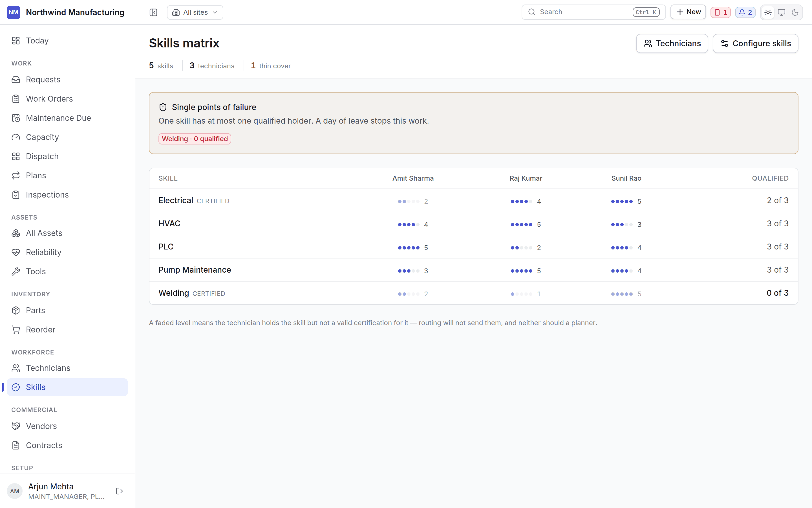Click the Inspections clipboard icon
This screenshot has width=812, height=508.
[x=16, y=195]
